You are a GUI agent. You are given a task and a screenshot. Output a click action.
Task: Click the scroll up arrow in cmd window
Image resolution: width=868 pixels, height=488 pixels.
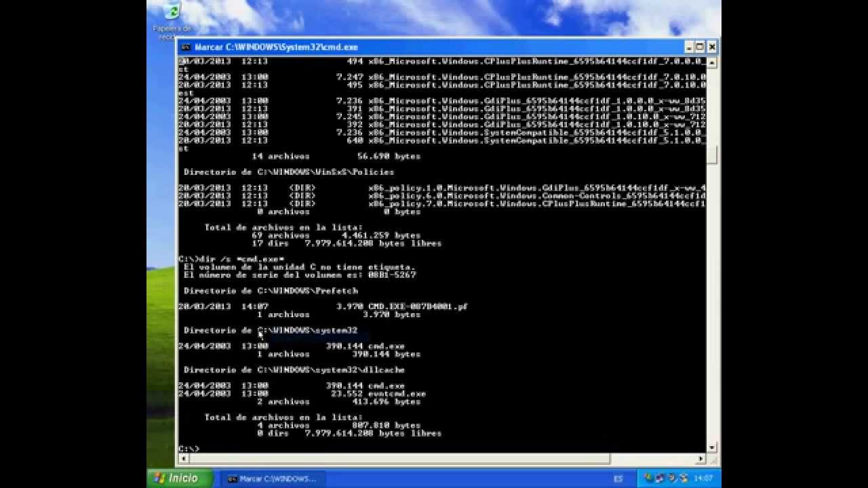tap(711, 62)
